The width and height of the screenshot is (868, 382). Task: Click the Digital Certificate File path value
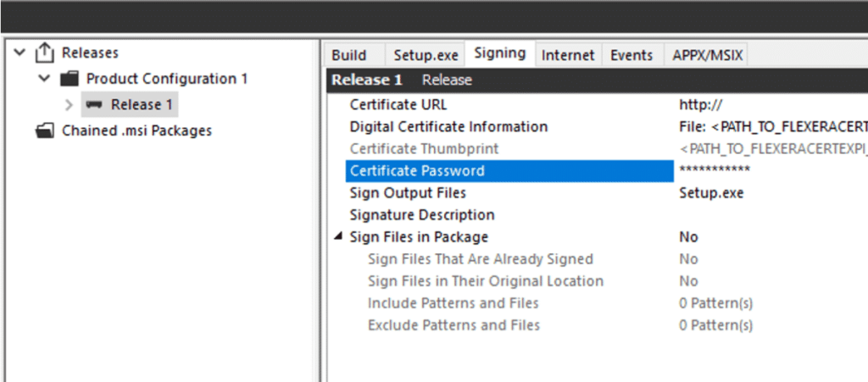[773, 126]
